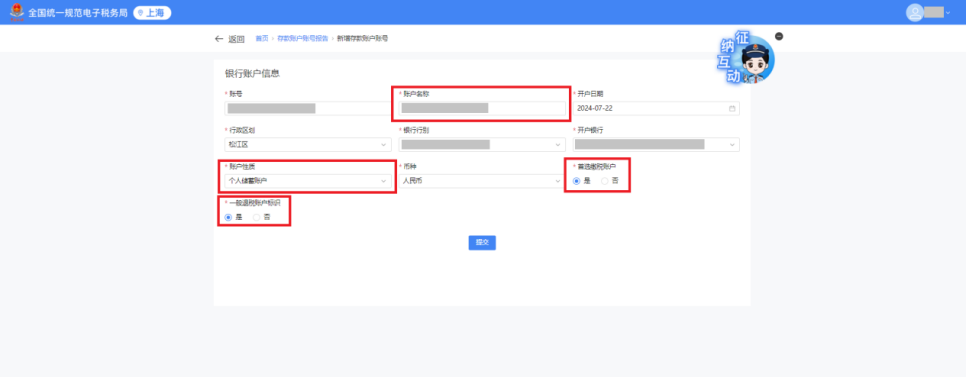Minimize the 征纳互动 floating widget
Screen dimensions: 966x378
(x=779, y=36)
